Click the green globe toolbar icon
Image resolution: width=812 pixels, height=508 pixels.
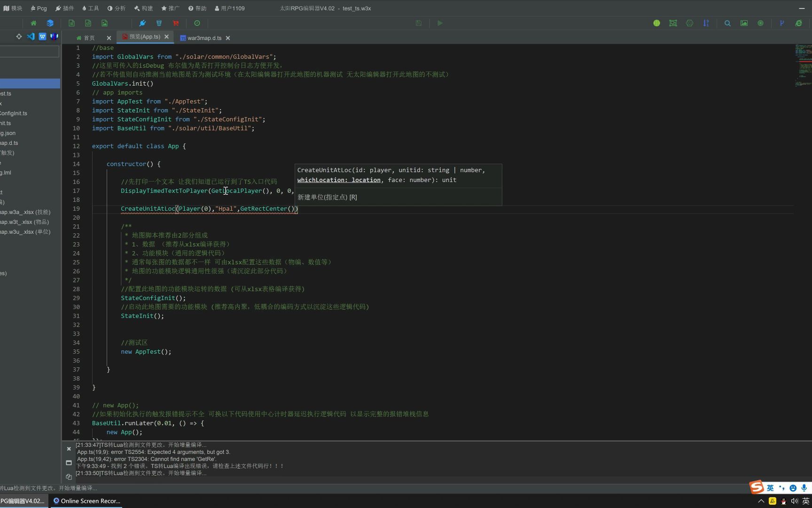click(x=656, y=23)
